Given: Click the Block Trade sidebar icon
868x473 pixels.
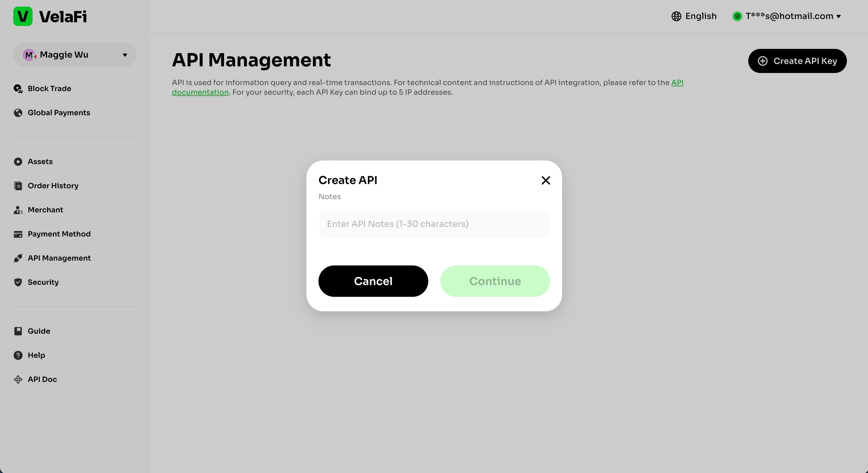Looking at the screenshot, I should [18, 89].
